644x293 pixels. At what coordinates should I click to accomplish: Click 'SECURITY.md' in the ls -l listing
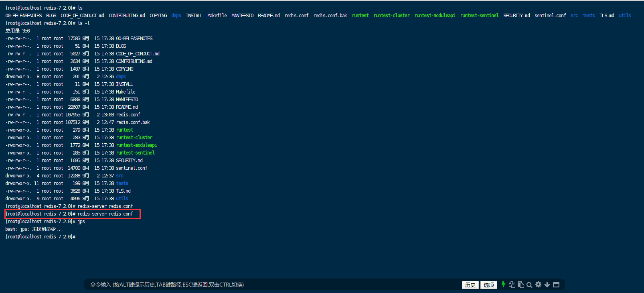[x=130, y=161]
